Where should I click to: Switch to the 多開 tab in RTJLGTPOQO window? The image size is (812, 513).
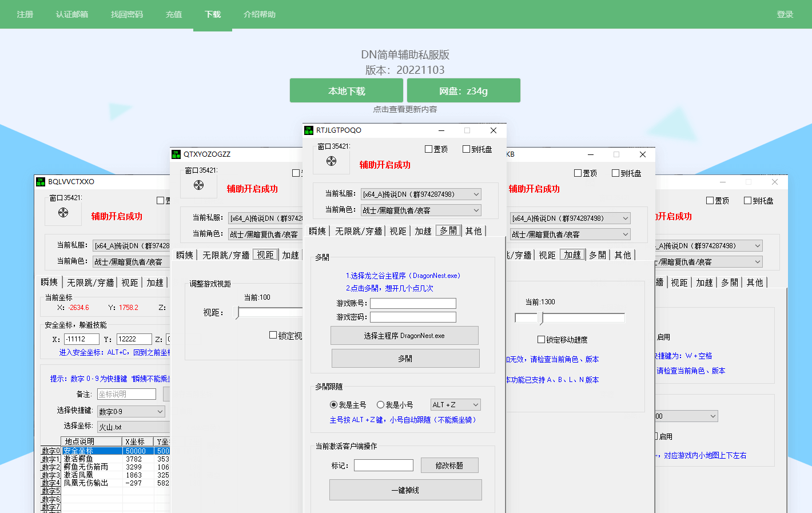click(448, 231)
